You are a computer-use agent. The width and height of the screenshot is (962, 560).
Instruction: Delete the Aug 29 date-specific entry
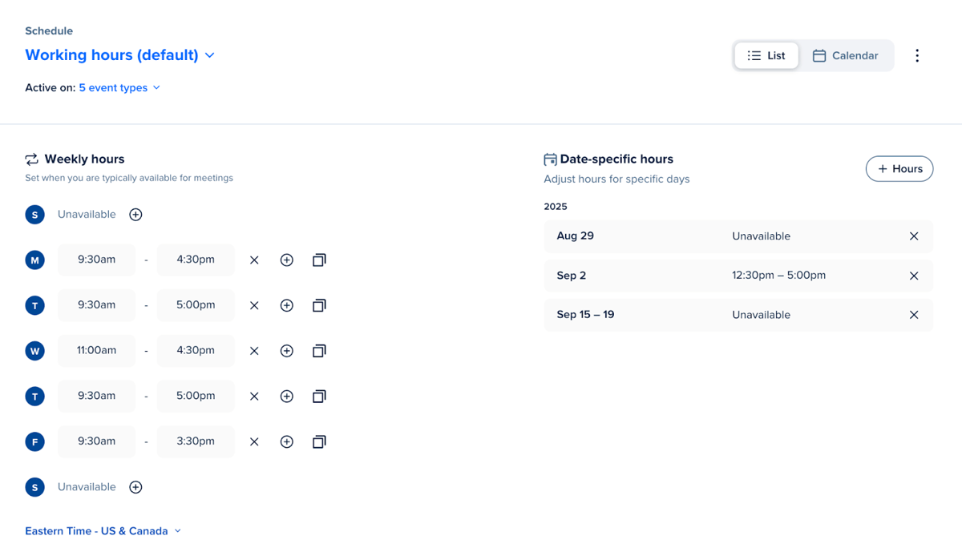click(x=914, y=236)
